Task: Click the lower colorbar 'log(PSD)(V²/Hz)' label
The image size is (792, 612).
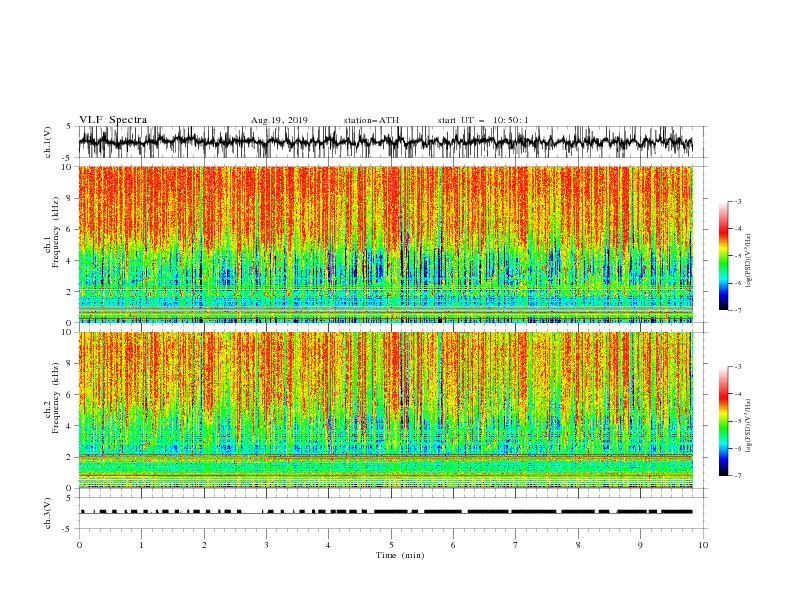Action: (x=749, y=426)
